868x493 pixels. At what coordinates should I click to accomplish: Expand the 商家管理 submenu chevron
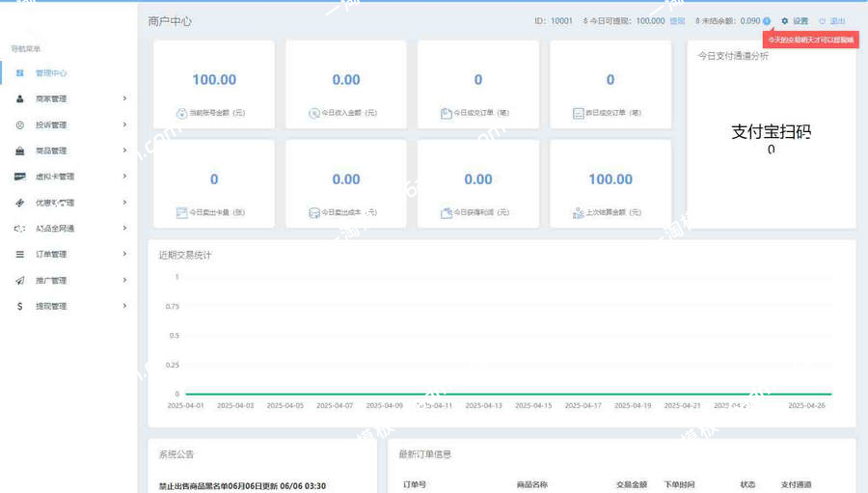(124, 98)
